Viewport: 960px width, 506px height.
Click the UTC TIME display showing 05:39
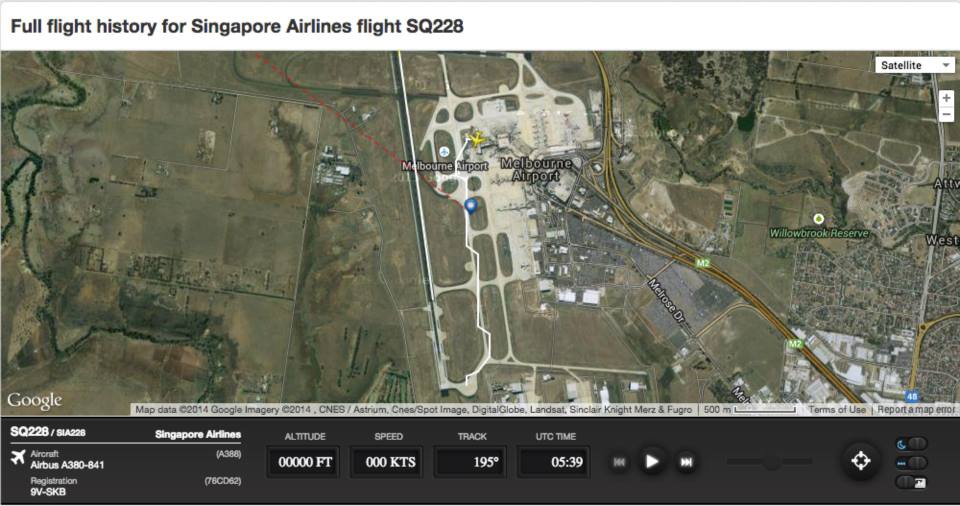(554, 462)
